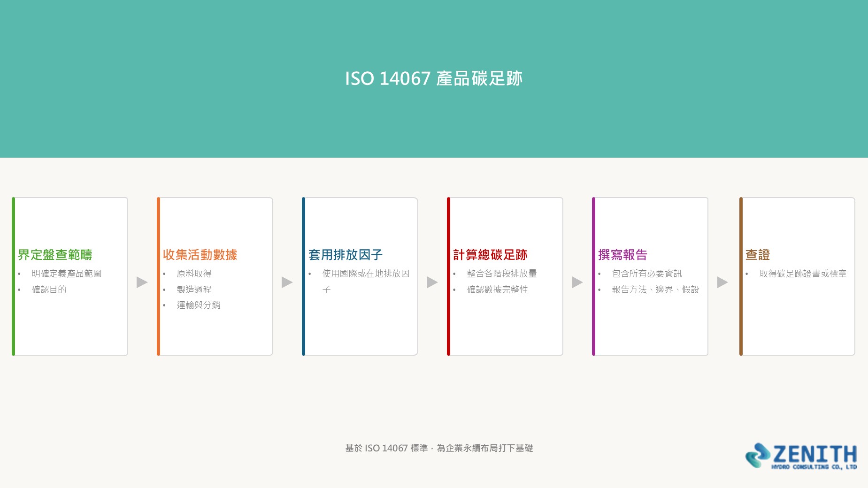The image size is (868, 488).
Task: Click the arrow after 界定盤查範疇 card
Action: [x=142, y=282]
